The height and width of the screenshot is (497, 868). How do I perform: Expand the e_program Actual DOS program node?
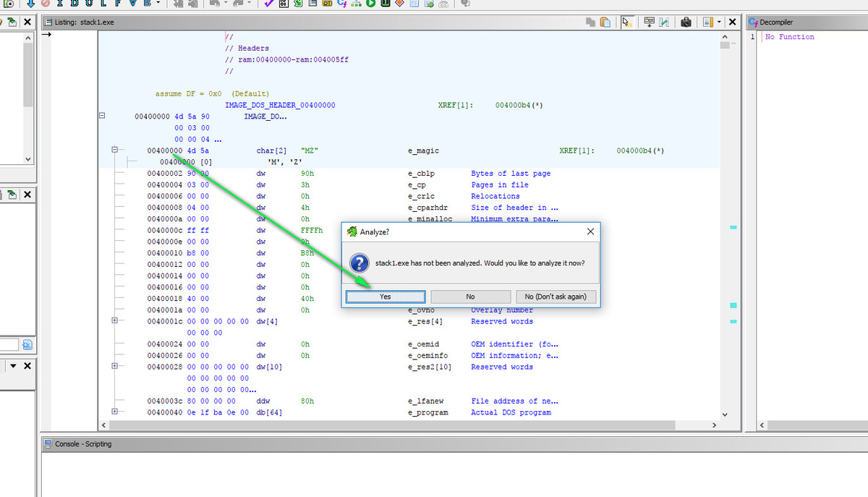point(114,412)
